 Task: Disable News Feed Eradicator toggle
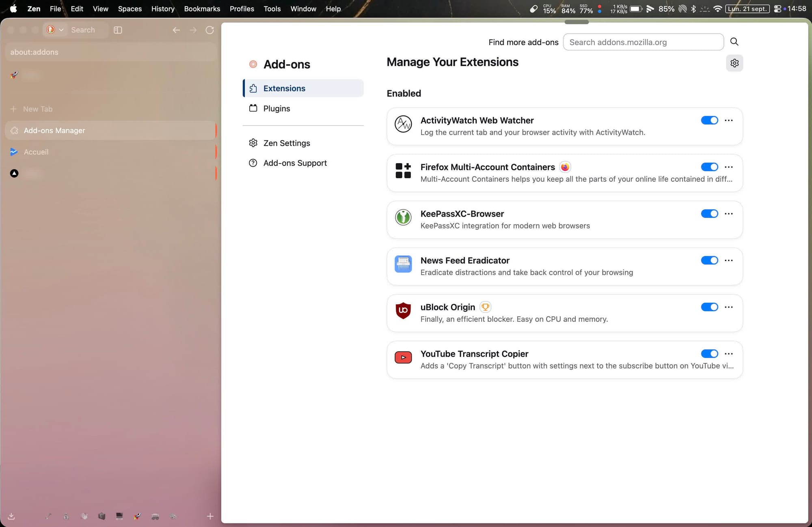tap(709, 260)
